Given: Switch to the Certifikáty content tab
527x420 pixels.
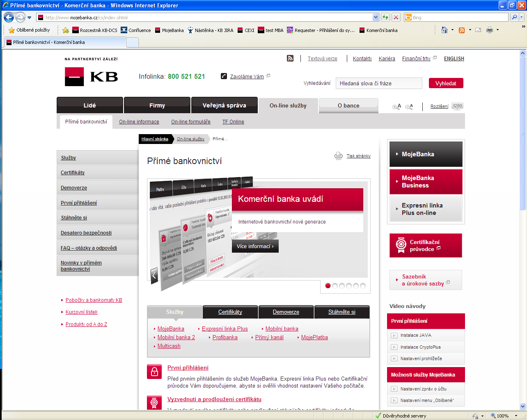Looking at the screenshot, I should pos(230,312).
